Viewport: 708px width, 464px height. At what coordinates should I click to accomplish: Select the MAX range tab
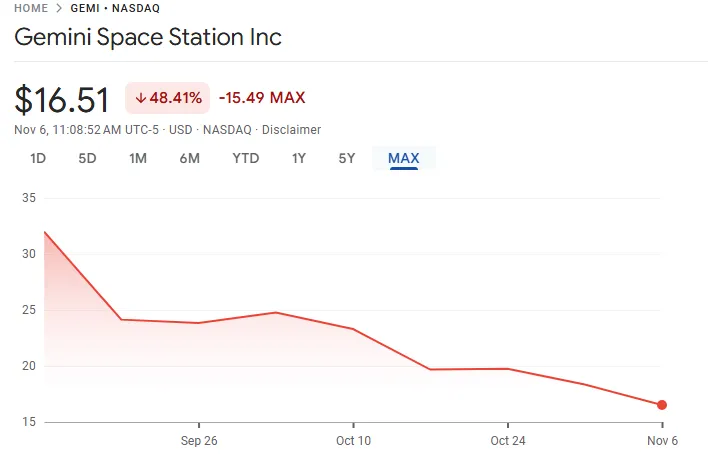[x=404, y=158]
